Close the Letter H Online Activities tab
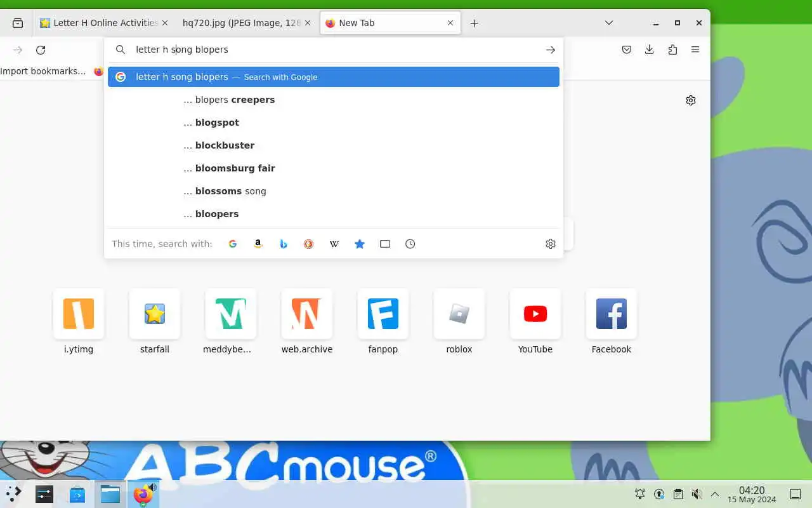 165,23
